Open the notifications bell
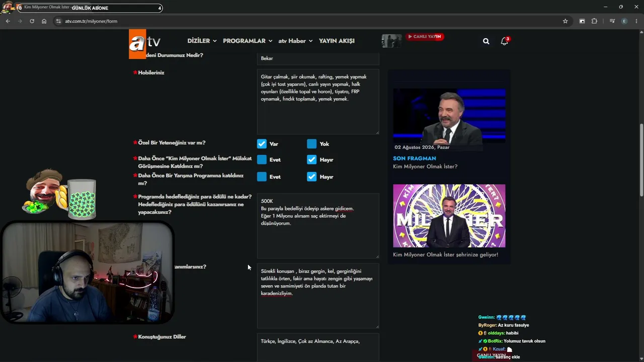 click(504, 41)
